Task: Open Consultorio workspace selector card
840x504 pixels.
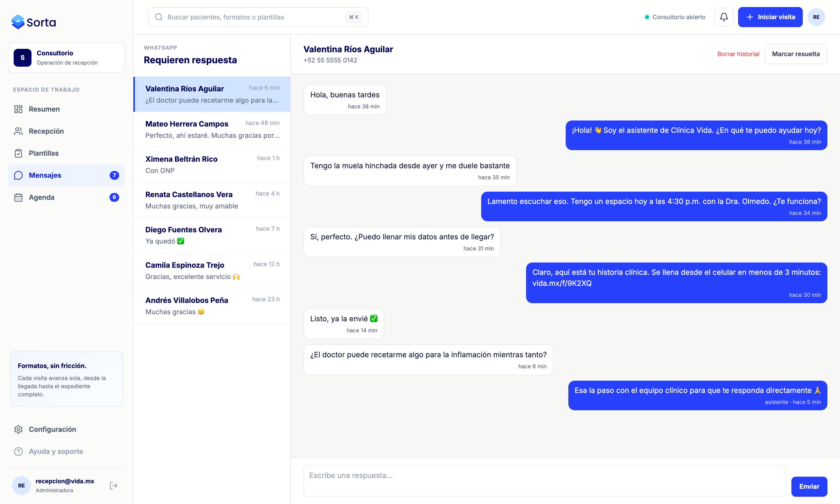Action: 66,57
